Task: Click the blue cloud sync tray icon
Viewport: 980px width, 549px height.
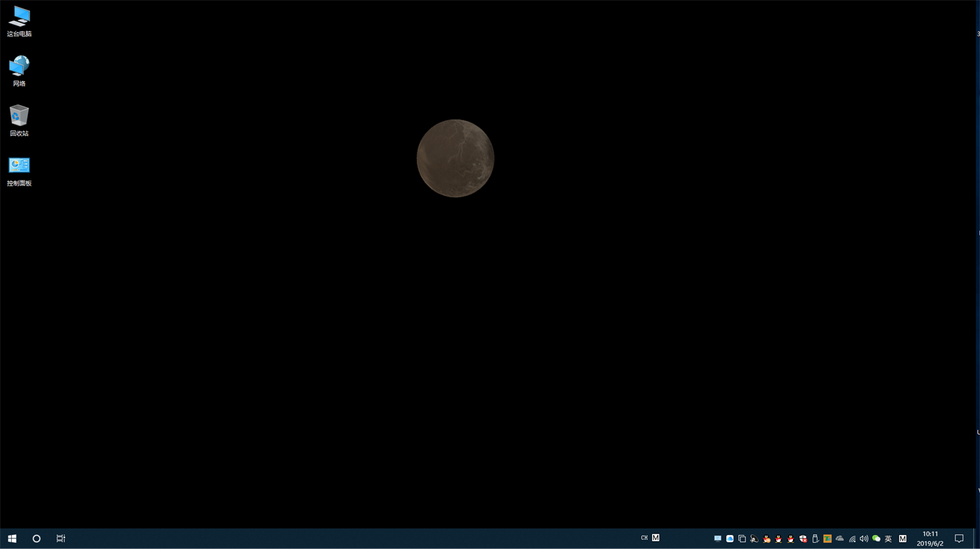Action: (x=729, y=538)
